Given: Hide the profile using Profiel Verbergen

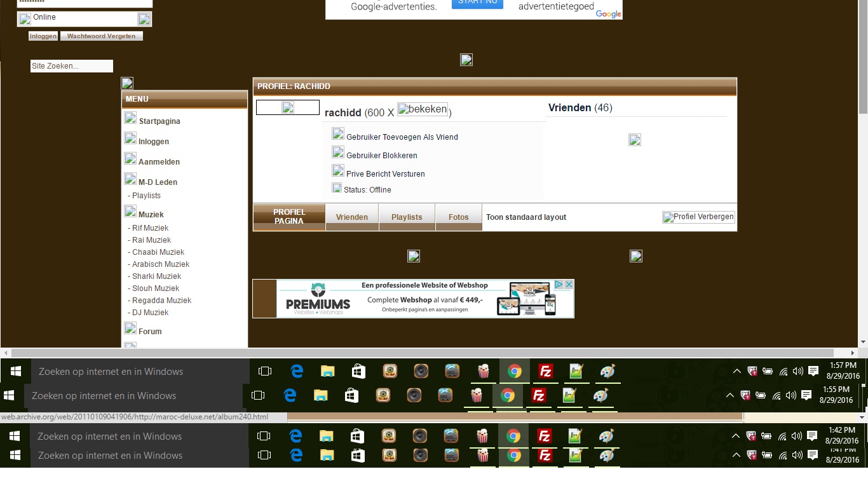Looking at the screenshot, I should [698, 217].
